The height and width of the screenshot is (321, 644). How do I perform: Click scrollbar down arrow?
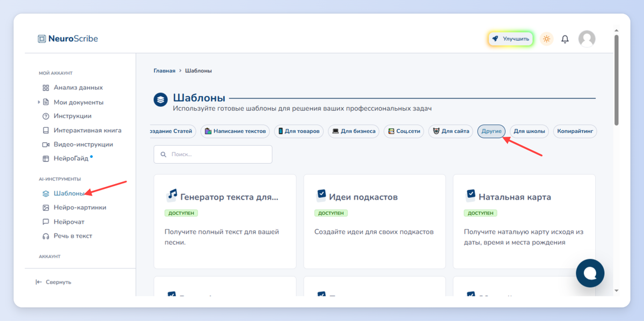tap(616, 291)
